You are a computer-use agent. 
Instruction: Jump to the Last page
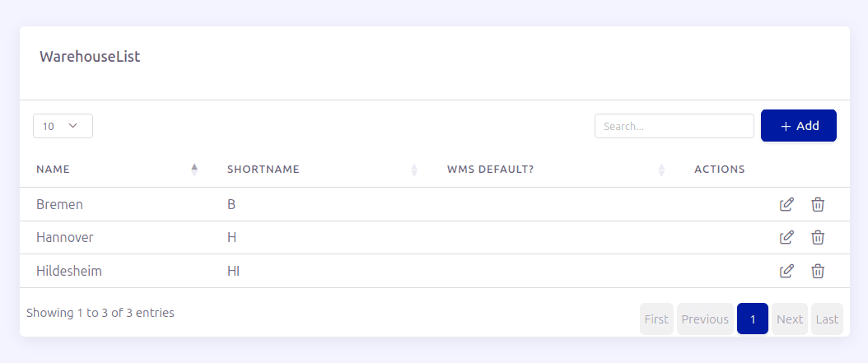[x=827, y=319]
